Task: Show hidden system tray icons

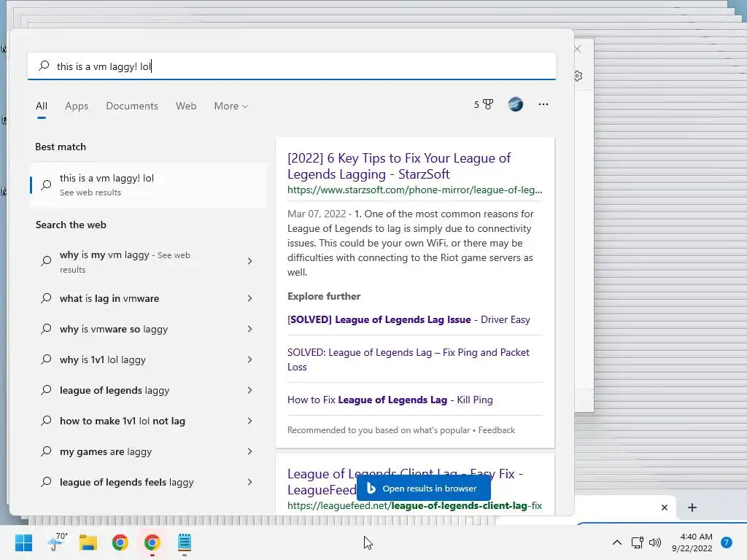Action: [x=617, y=542]
